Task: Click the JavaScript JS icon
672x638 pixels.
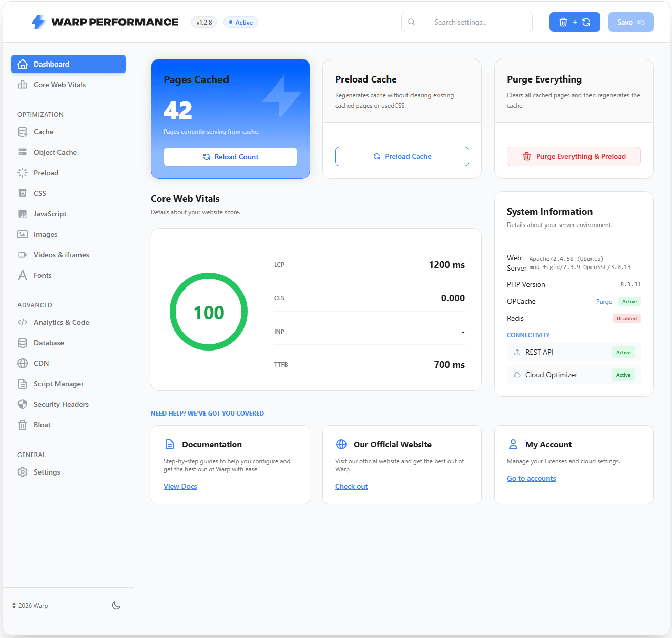Action: click(23, 214)
